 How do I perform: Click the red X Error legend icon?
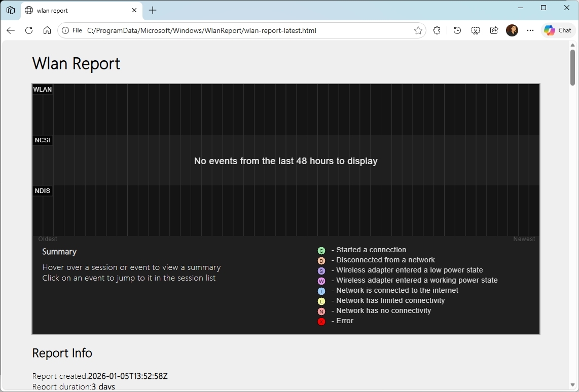pyautogui.click(x=321, y=322)
